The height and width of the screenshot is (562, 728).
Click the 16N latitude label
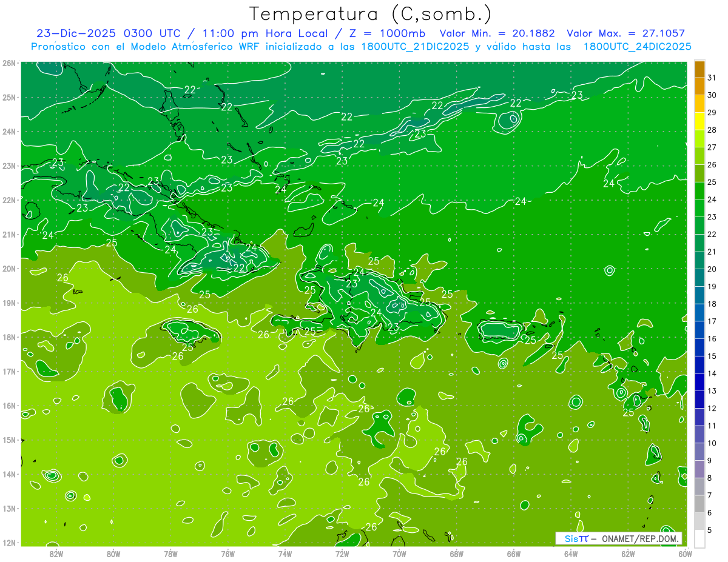click(9, 406)
